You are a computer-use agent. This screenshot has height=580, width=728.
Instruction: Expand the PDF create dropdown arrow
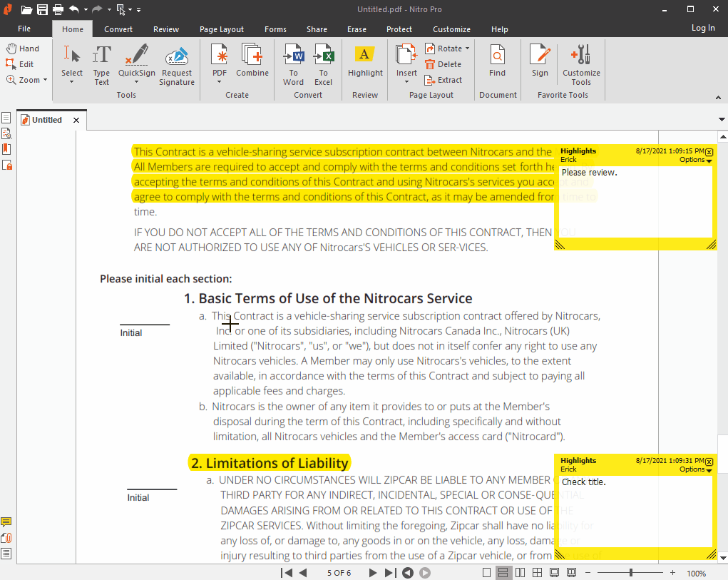[219, 82]
